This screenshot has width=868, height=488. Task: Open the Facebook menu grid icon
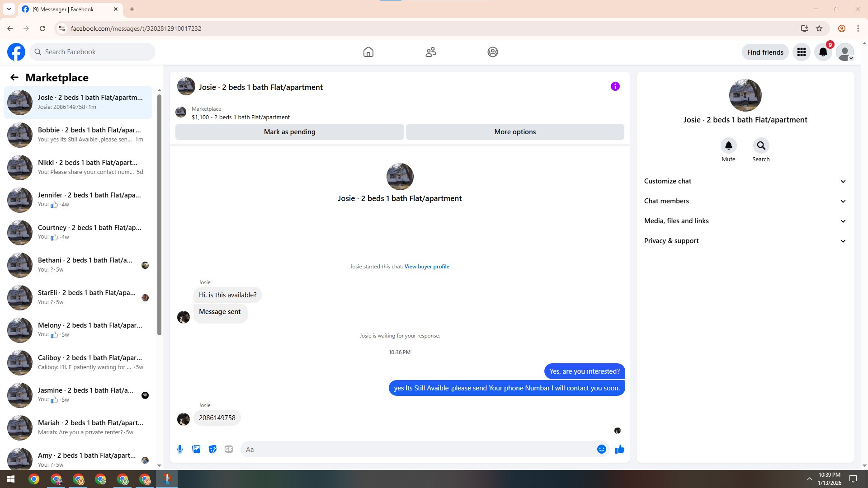pyautogui.click(x=802, y=52)
